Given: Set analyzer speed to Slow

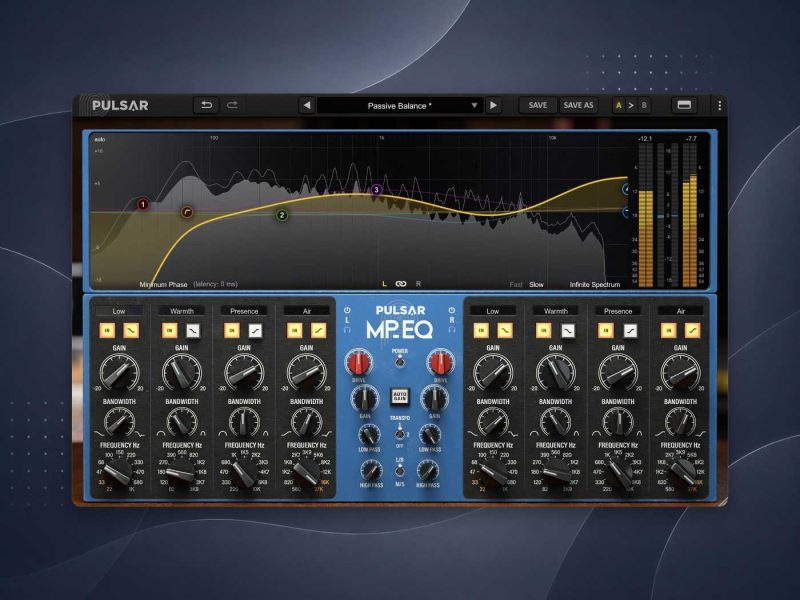Looking at the screenshot, I should [x=536, y=284].
